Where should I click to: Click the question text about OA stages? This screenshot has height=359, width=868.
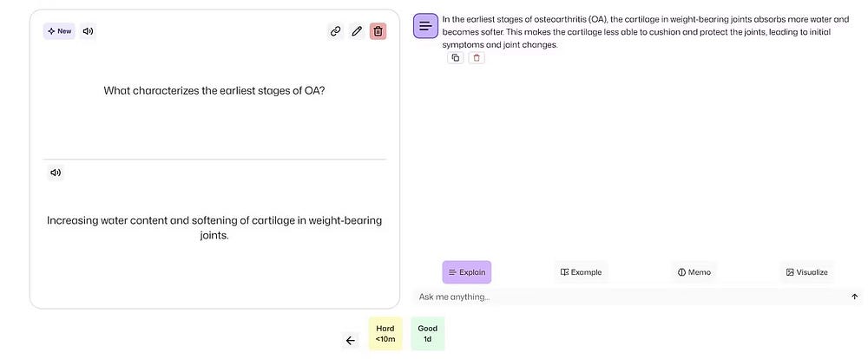click(x=214, y=90)
